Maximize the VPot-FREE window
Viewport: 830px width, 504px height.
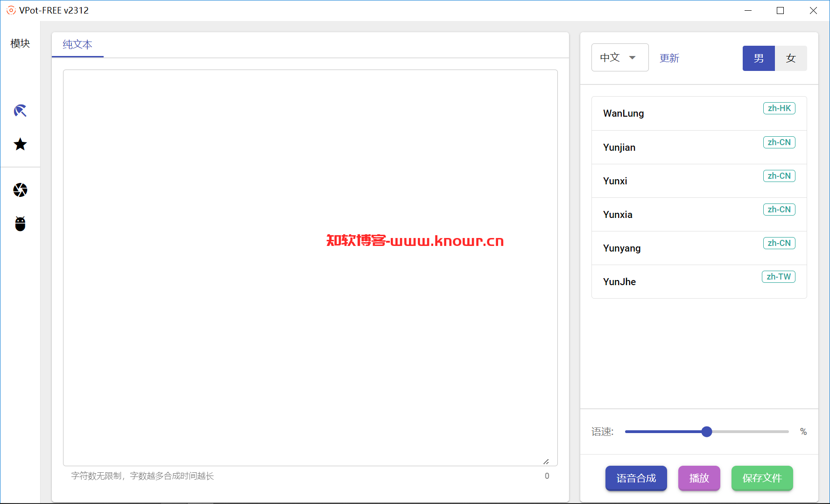780,10
